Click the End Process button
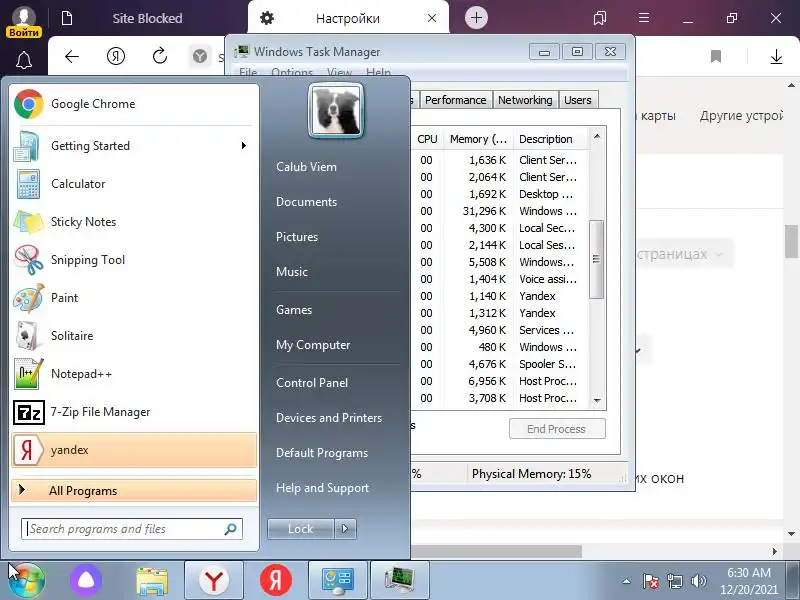This screenshot has height=600, width=800. 557,429
